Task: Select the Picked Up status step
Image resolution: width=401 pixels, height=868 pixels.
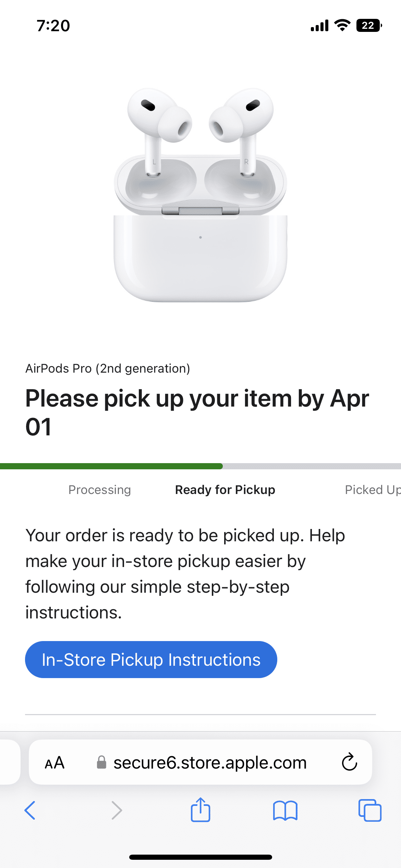Action: (372, 490)
